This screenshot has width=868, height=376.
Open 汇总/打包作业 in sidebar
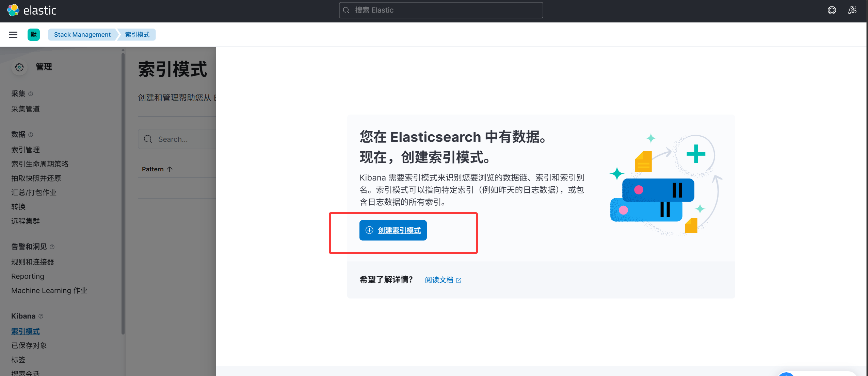click(34, 193)
